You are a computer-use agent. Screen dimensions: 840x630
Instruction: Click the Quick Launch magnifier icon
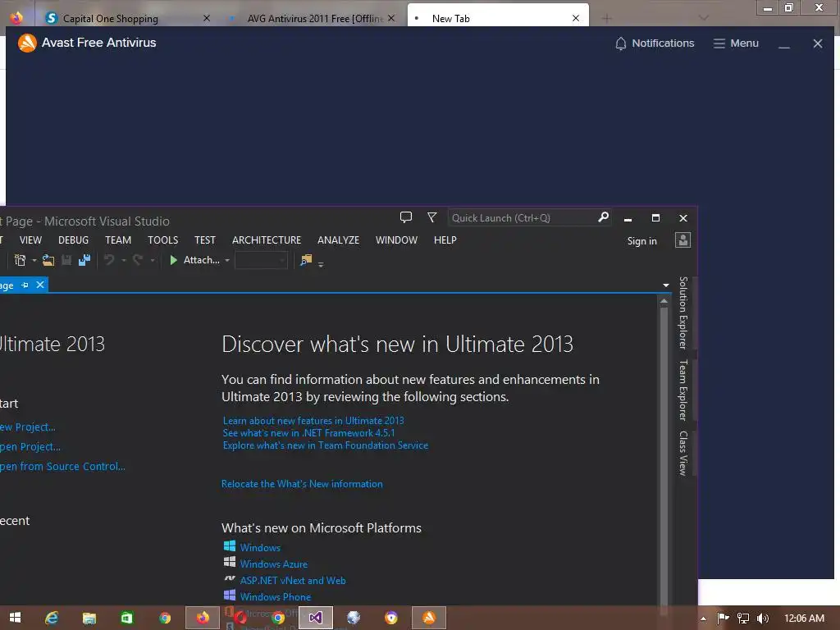(603, 217)
